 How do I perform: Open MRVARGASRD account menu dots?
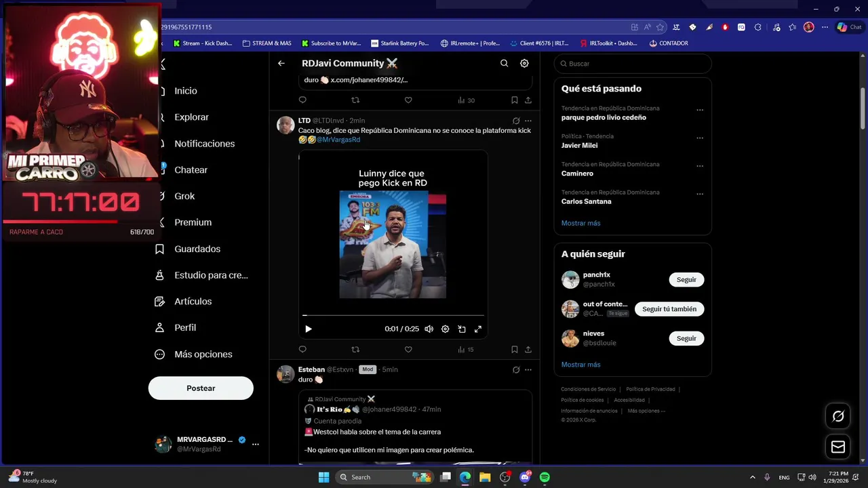[x=256, y=444]
